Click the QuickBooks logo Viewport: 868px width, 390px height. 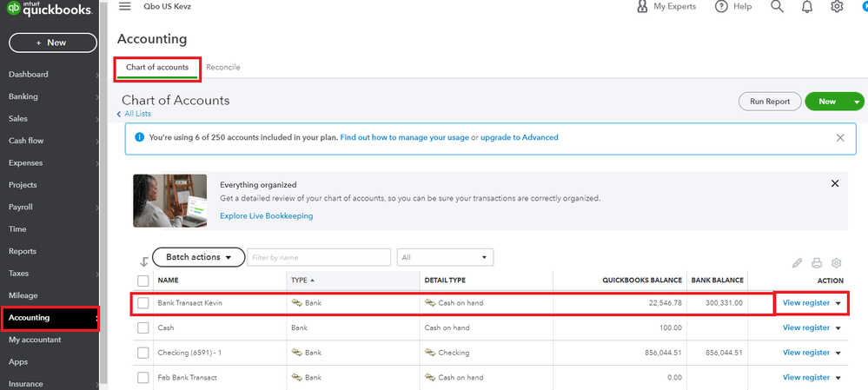point(49,9)
